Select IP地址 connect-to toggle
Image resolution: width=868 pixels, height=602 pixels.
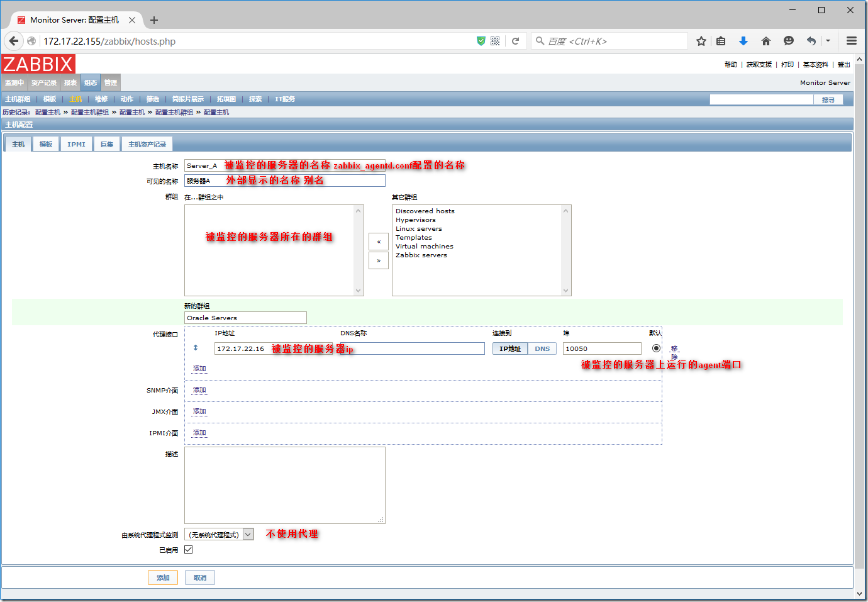[x=510, y=348]
